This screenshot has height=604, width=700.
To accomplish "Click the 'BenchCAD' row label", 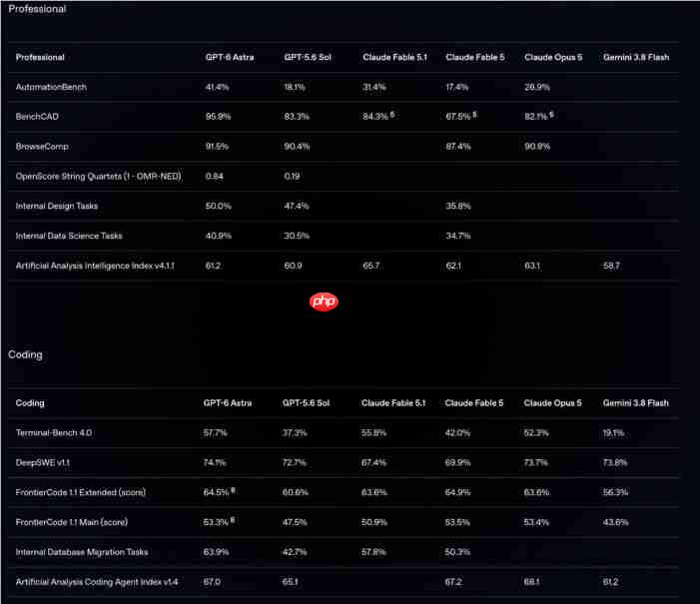I will tap(37, 117).
